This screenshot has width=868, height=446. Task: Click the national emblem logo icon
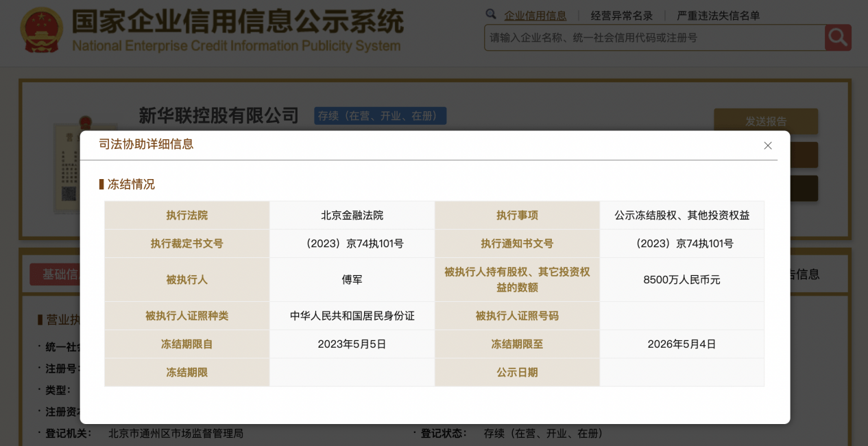tap(43, 31)
